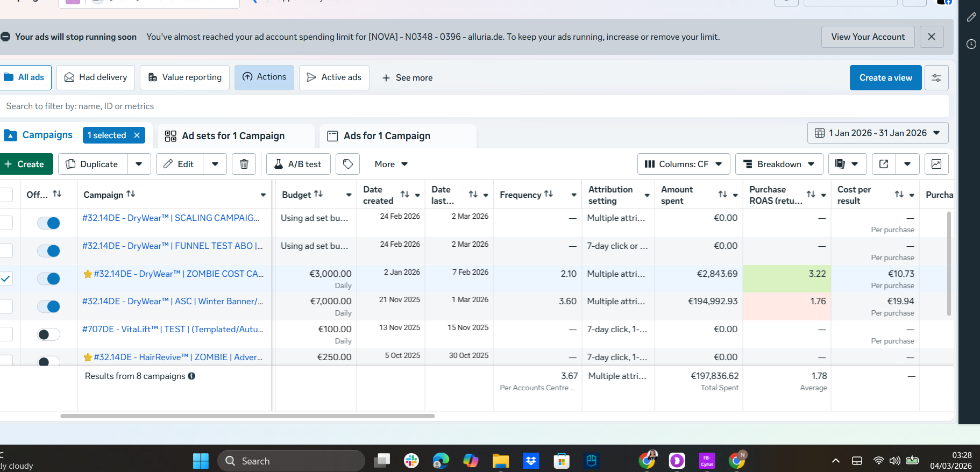Dismiss the spending limit warning banner
The height and width of the screenshot is (472, 980).
[x=932, y=37]
